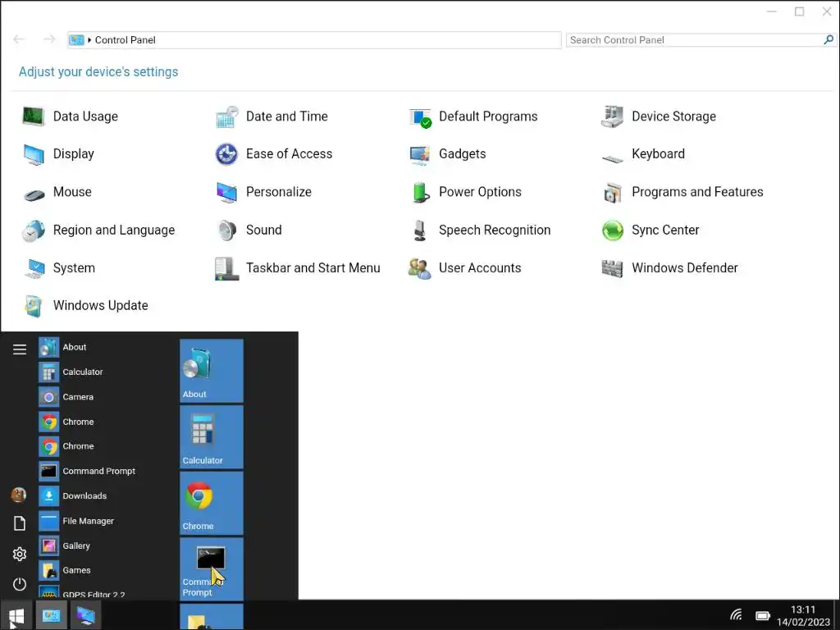Open the Gadgets icon
The image size is (840, 630).
419,155
